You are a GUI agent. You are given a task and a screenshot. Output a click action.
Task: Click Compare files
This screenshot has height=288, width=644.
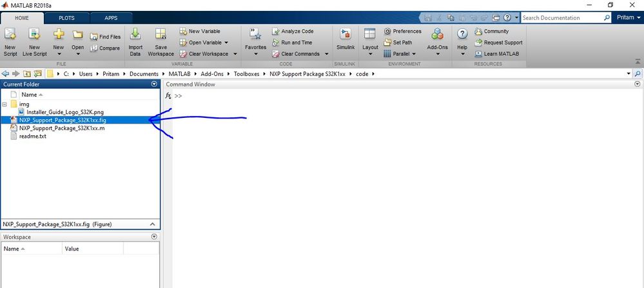pos(105,48)
